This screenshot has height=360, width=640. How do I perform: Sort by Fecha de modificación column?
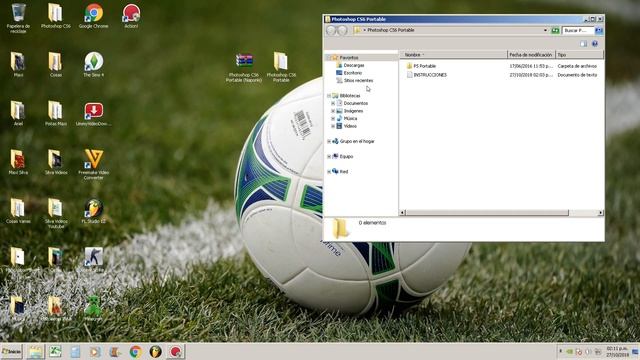click(x=531, y=55)
